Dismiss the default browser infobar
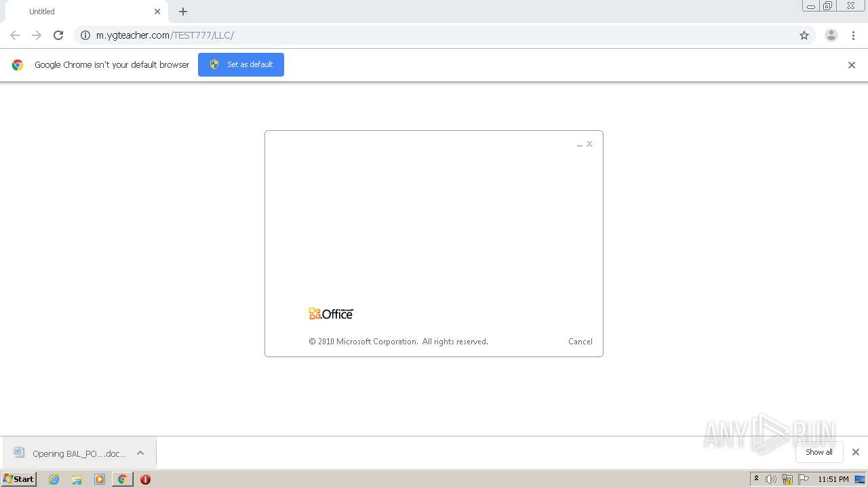The width and height of the screenshot is (868, 488). [852, 65]
